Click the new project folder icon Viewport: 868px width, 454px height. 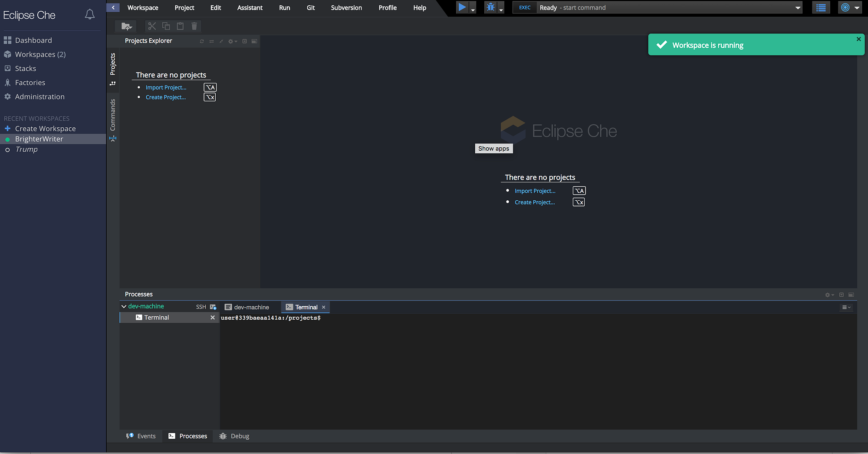[x=126, y=26]
